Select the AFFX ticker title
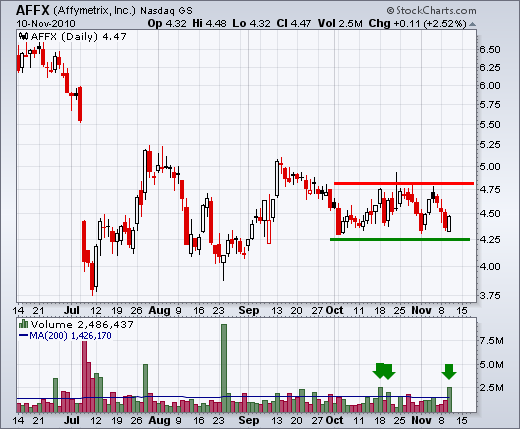 [x=33, y=10]
